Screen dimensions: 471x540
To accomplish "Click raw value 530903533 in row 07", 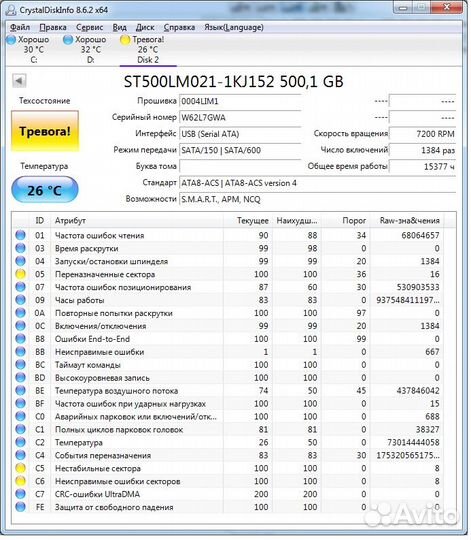I will (x=418, y=287).
